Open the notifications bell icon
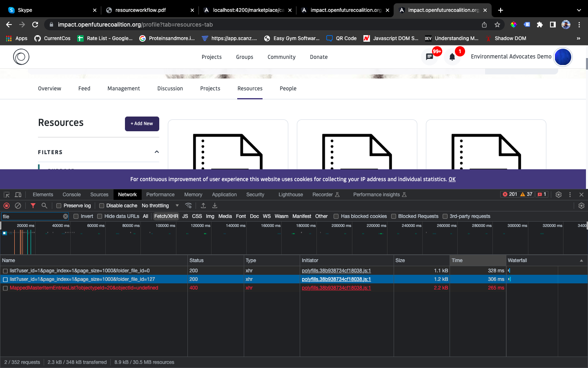588x368 pixels. [452, 57]
